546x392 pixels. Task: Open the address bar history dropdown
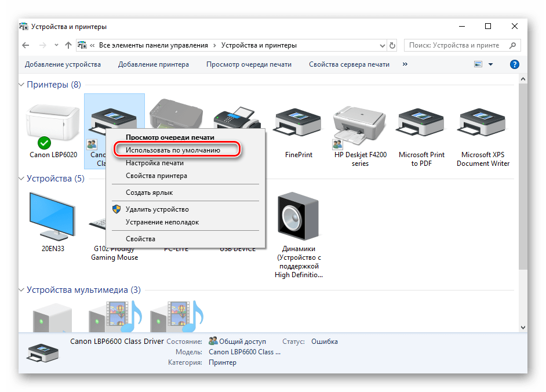(x=381, y=45)
